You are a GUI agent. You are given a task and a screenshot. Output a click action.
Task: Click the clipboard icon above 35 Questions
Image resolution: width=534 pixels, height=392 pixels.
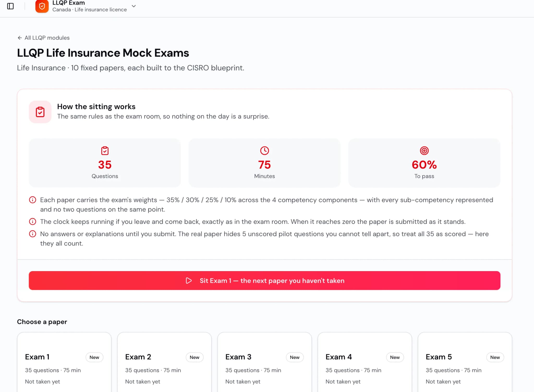point(105,151)
